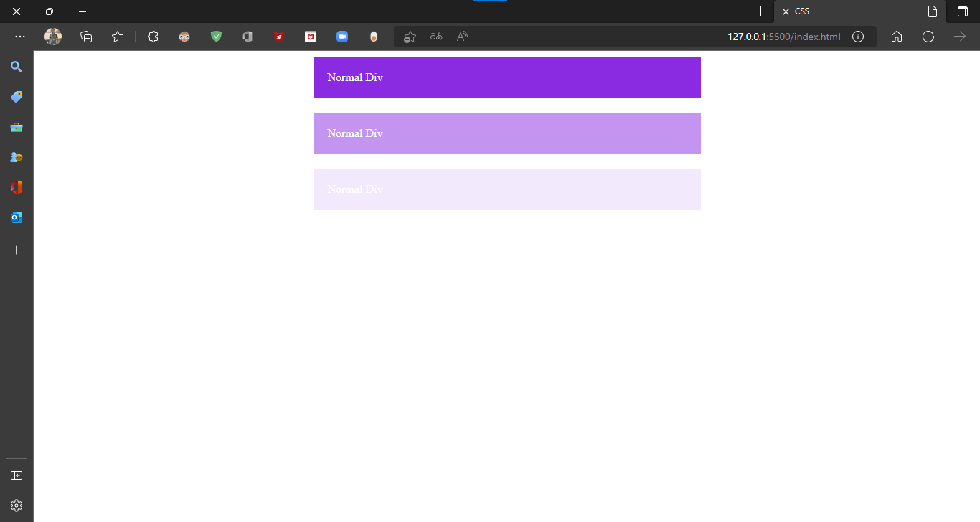Open browser settings from the sidebar gear
The width and height of the screenshot is (980, 522).
coord(17,505)
